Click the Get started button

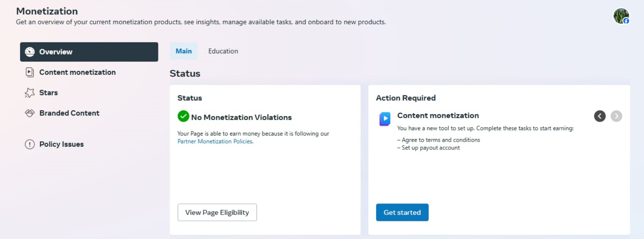(x=402, y=212)
